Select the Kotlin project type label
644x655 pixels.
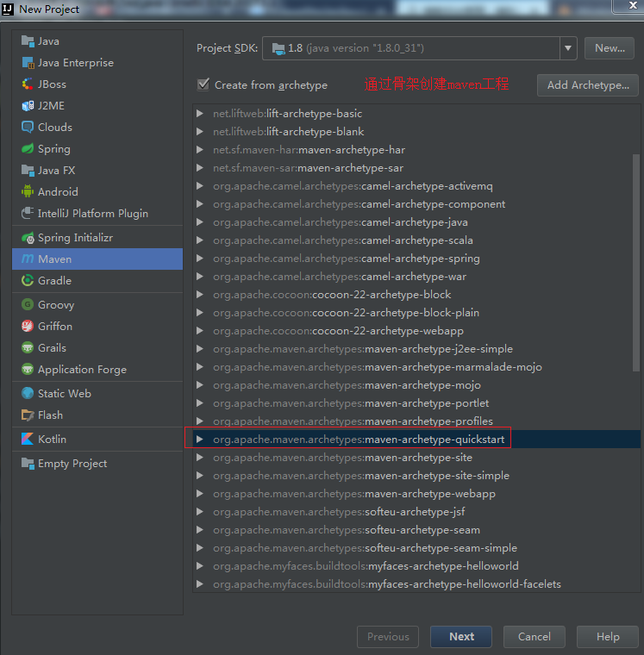pyautogui.click(x=52, y=439)
